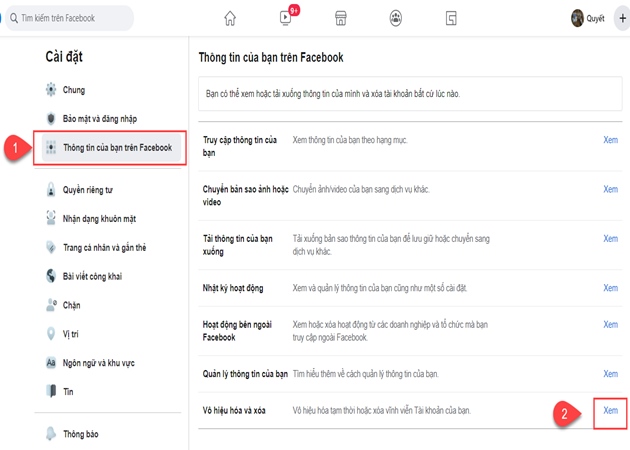Open Bài viết công khai settings
The image size is (630, 450).
pos(111,276)
